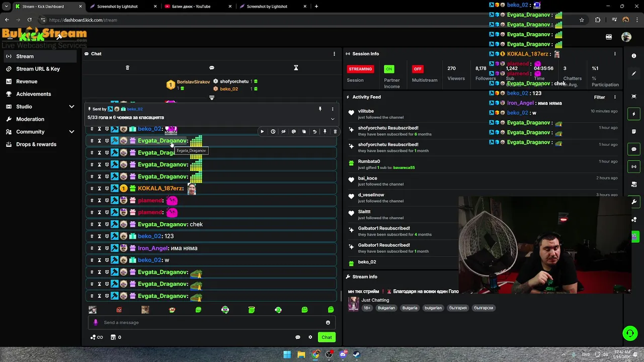Open a new browser tab
This screenshot has width=644, height=362.
[x=316, y=7]
